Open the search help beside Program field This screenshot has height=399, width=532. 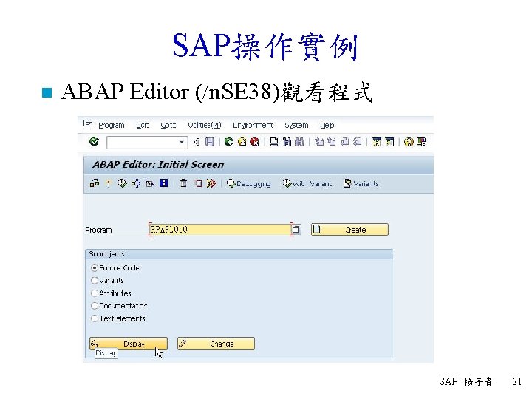(x=296, y=229)
